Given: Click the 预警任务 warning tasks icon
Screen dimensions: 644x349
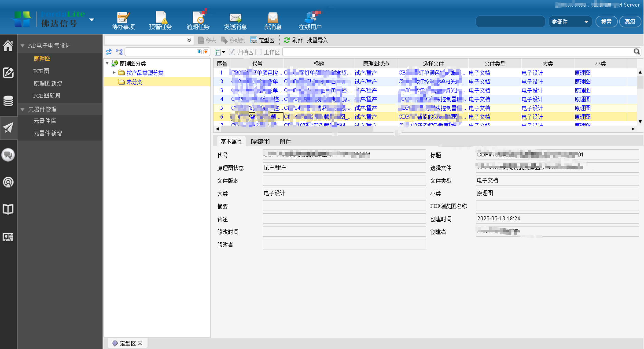Looking at the screenshot, I should tap(160, 21).
